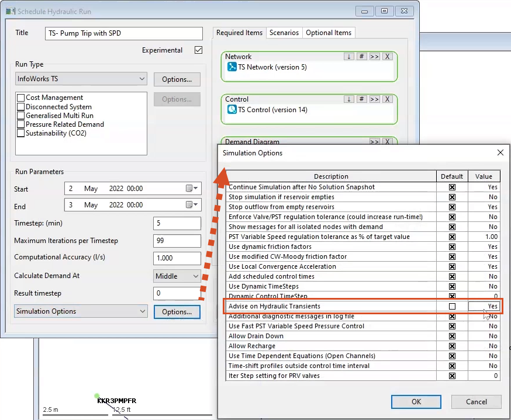Select row Time-shift profiles outside control time interval
The image size is (511, 420).
click(x=362, y=366)
